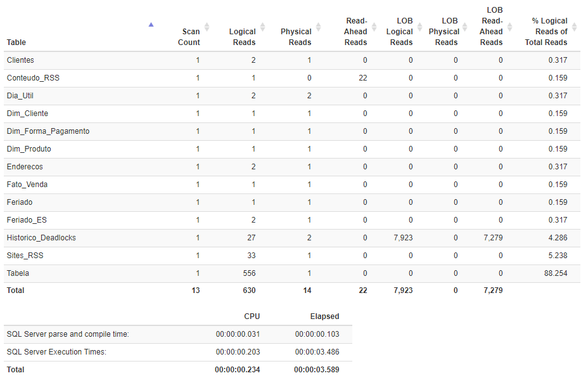This screenshot has height=378, width=588.
Task: Click sort arrows for Read-Ahead Reads column
Action: [374, 27]
